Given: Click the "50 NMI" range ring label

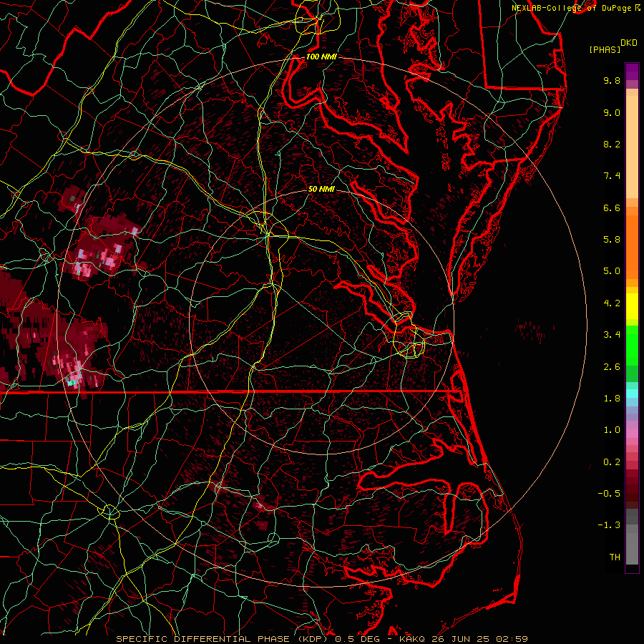Looking at the screenshot, I should (x=321, y=189).
